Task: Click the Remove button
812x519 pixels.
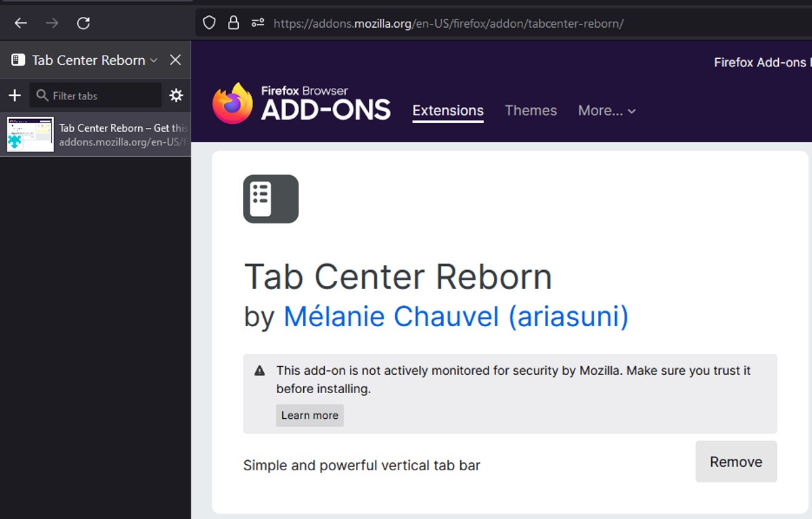Action: (x=736, y=461)
